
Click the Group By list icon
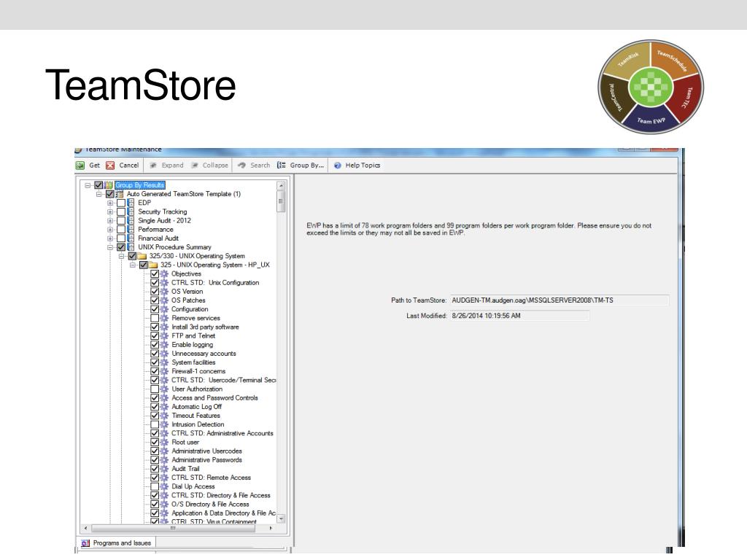point(282,166)
